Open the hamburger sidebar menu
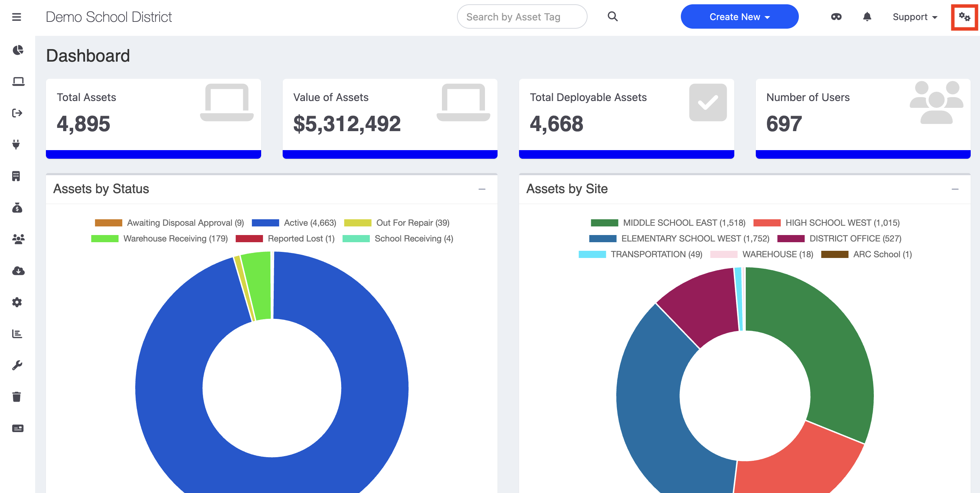 [x=17, y=17]
